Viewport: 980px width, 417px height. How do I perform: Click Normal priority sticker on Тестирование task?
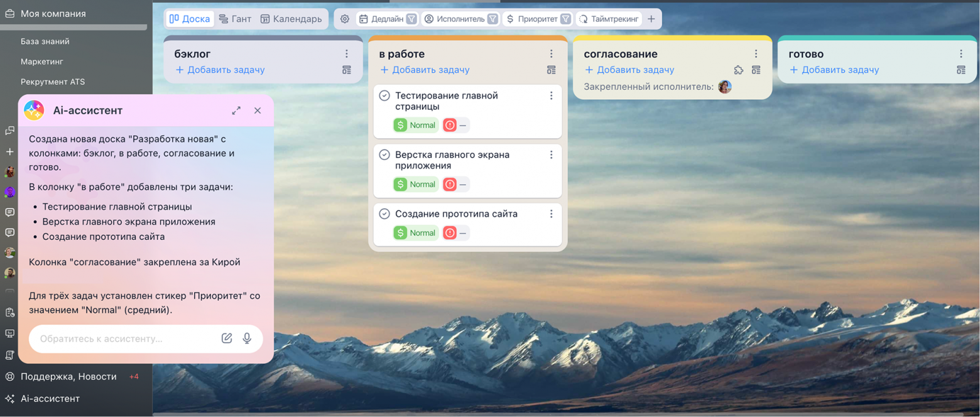(x=415, y=125)
